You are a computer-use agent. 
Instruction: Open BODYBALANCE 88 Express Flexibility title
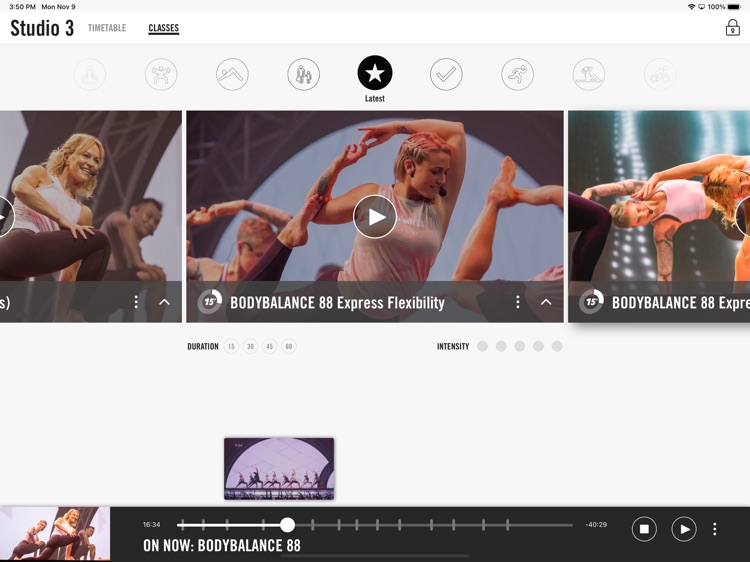337,303
